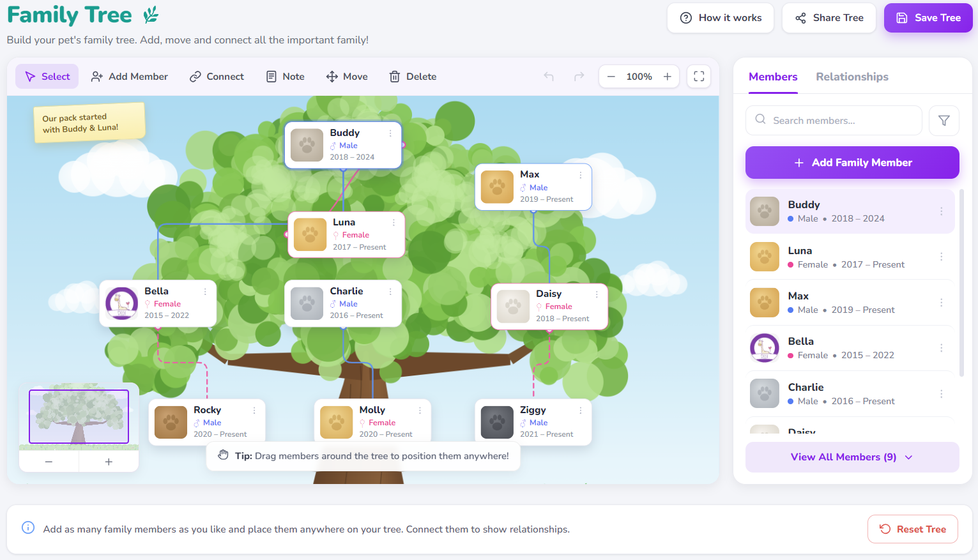This screenshot has height=560, width=978.
Task: Open the Bella card options menu
Action: click(205, 292)
